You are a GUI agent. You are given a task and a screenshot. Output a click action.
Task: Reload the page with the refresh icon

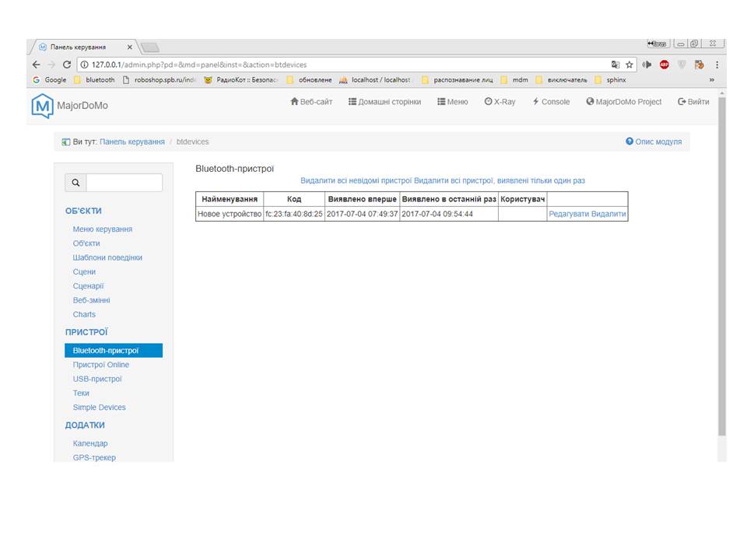point(67,65)
